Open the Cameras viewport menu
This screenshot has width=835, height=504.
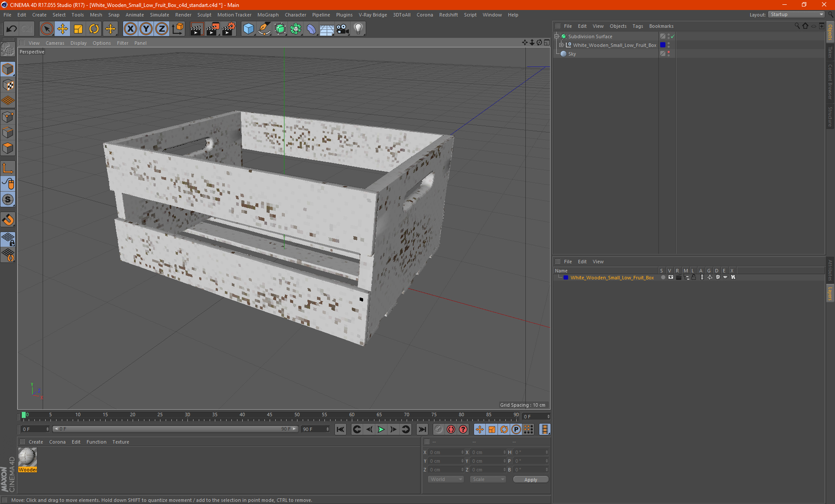pyautogui.click(x=55, y=43)
